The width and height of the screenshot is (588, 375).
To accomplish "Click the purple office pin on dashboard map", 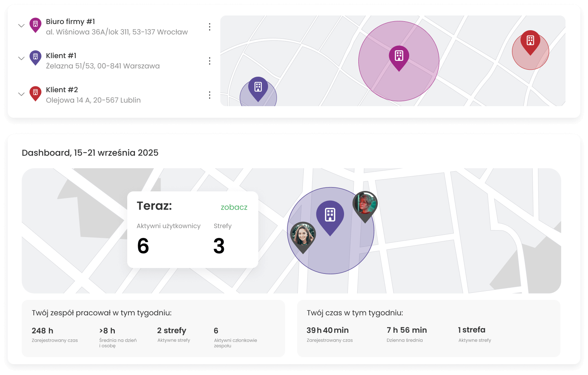I will tap(330, 216).
